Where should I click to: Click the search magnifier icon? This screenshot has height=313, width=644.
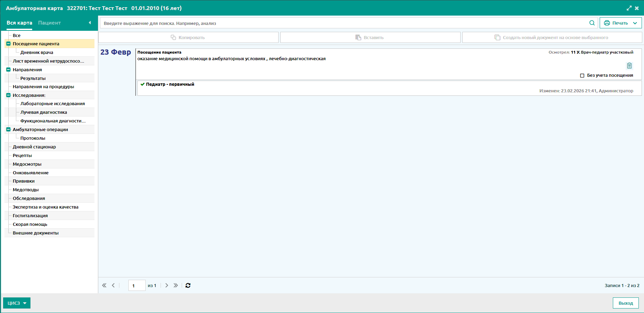[592, 23]
